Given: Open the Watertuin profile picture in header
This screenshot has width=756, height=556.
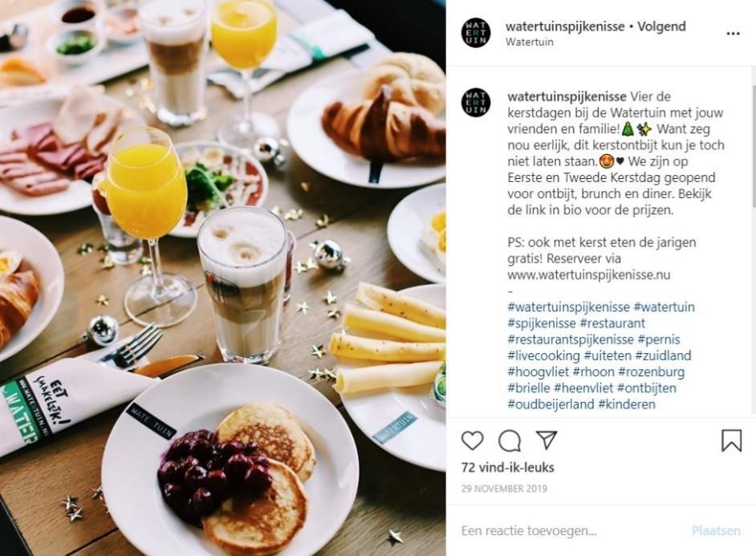Looking at the screenshot, I should [476, 33].
